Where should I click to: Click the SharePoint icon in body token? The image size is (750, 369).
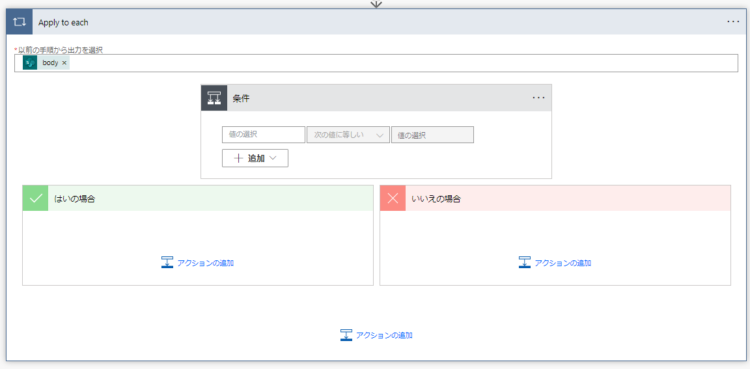pos(30,63)
